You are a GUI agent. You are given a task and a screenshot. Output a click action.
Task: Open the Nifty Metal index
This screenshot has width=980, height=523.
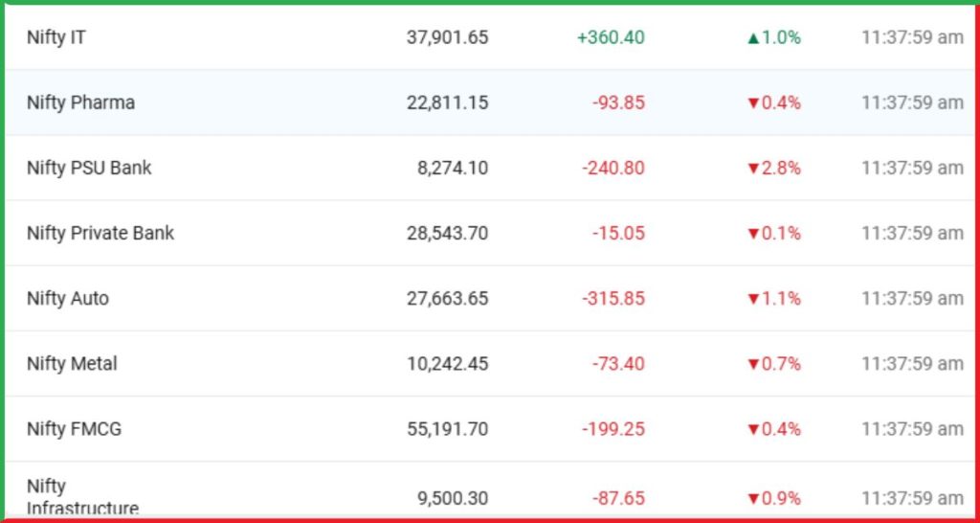pos(72,363)
